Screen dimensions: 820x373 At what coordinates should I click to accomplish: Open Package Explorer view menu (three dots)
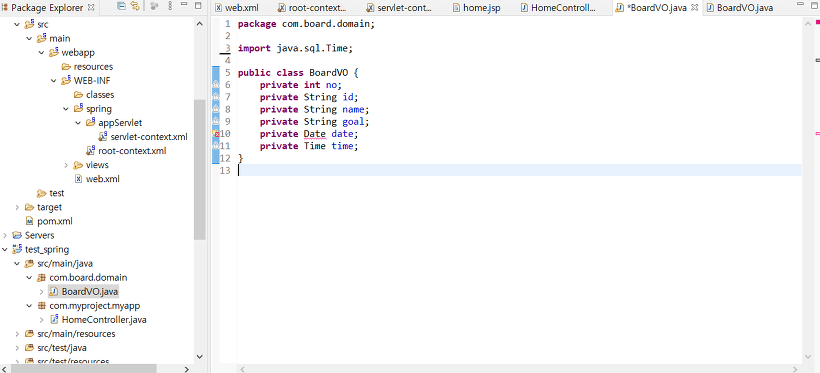point(170,6)
